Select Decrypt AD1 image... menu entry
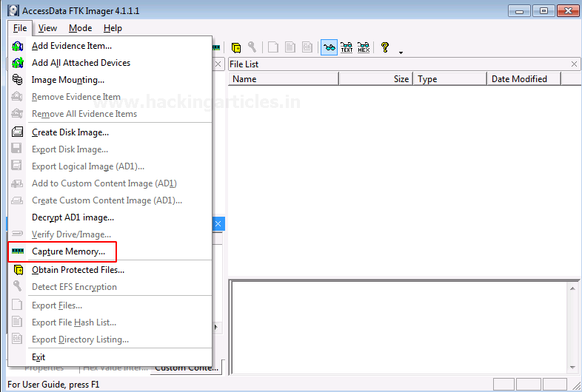Image resolution: width=582 pixels, height=392 pixels. 110,217
